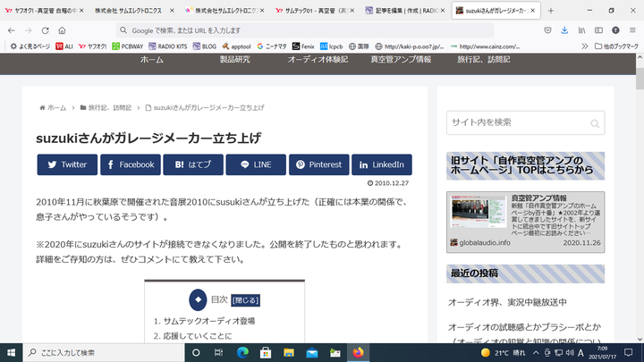Open the lcpcb bookmark
644x362 pixels.
[332, 46]
